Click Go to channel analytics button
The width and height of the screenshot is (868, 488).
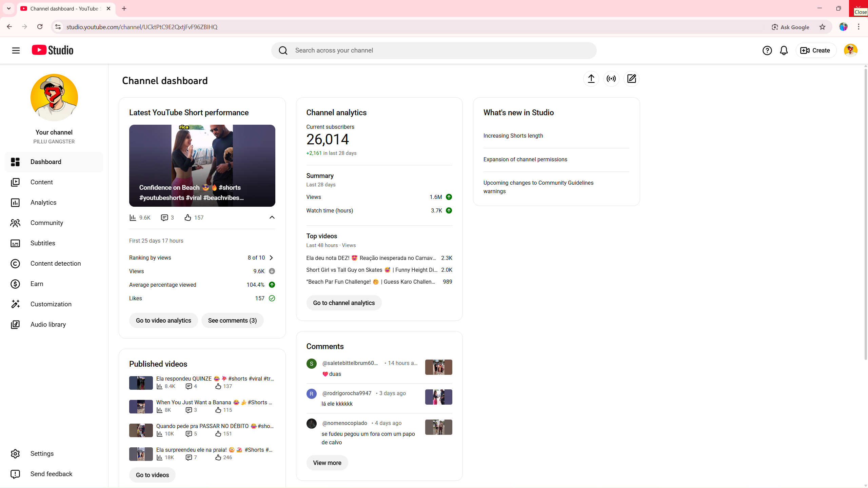pos(344,303)
